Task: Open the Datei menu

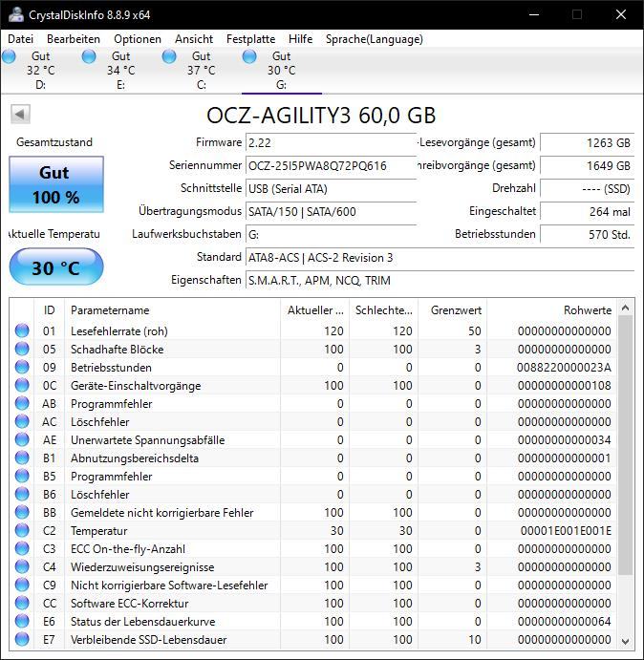Action: pos(20,39)
